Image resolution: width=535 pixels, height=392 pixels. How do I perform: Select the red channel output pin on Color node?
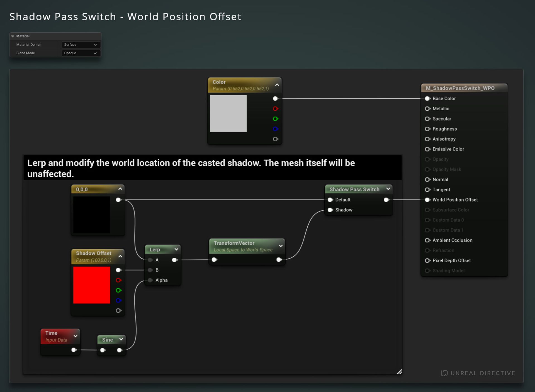tap(276, 109)
